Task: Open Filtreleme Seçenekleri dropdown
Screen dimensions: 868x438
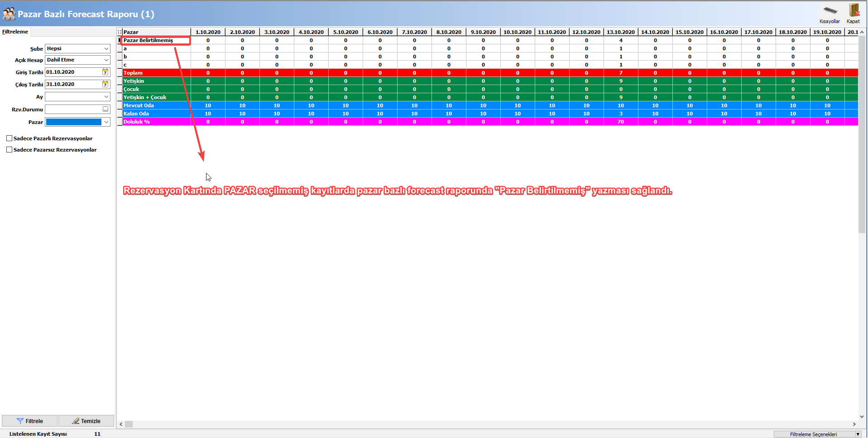Action: tap(858, 434)
